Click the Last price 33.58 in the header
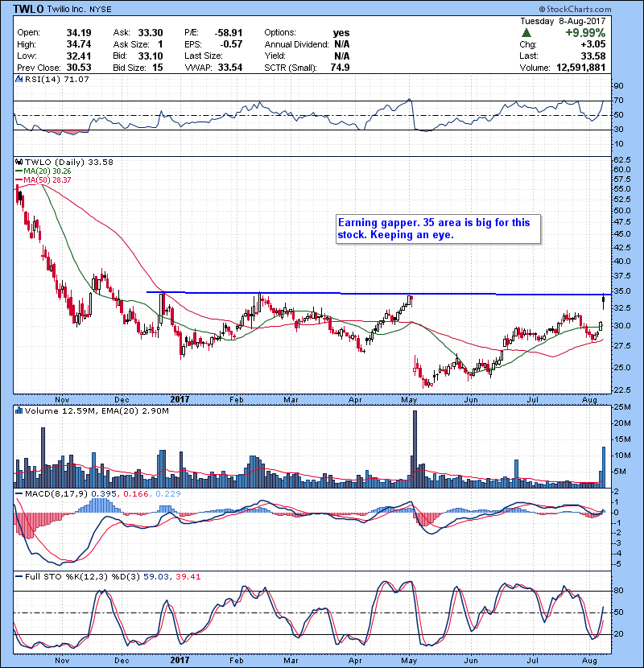644x668 pixels. click(x=592, y=56)
